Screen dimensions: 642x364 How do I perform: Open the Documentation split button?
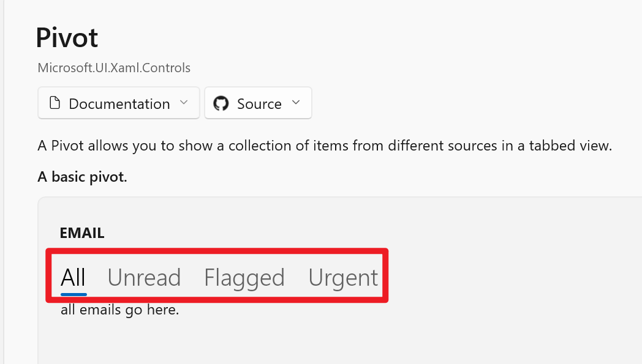tap(118, 103)
